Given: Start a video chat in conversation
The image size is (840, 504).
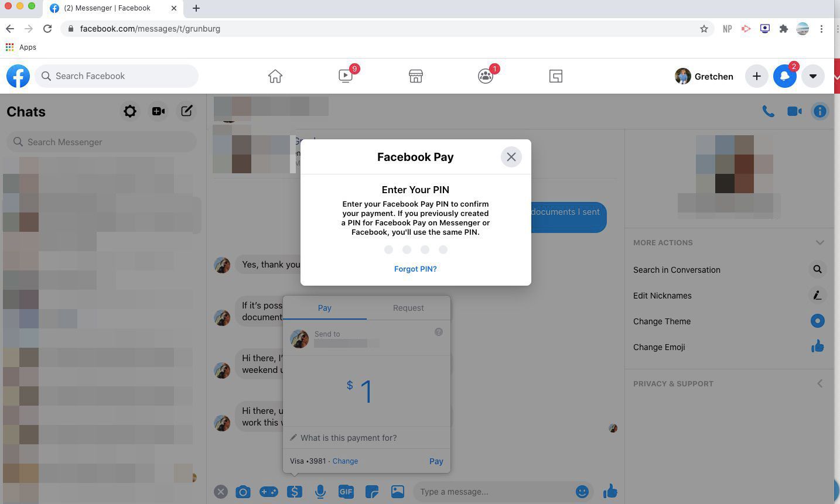Looking at the screenshot, I should 794,111.
